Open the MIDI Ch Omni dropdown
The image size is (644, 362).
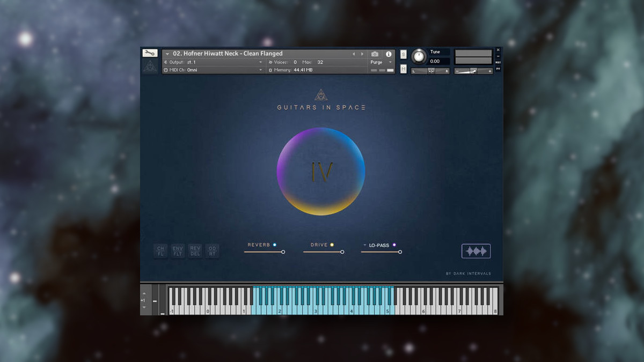coord(214,70)
